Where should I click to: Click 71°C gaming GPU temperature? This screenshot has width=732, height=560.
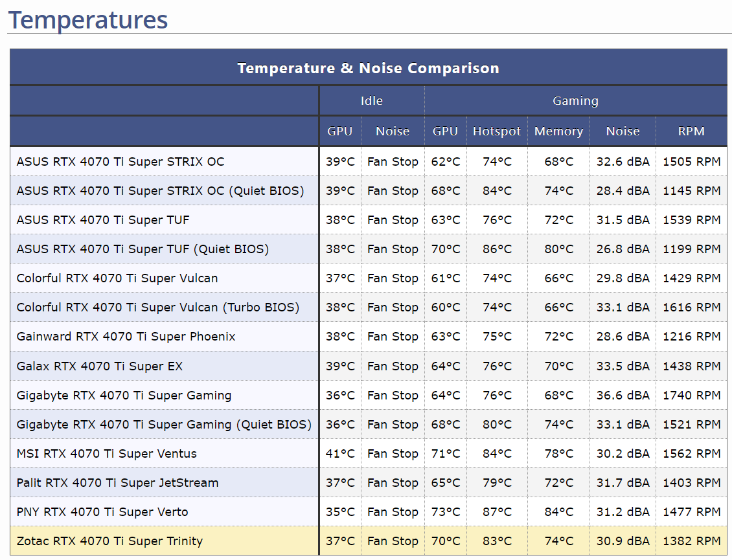click(446, 454)
